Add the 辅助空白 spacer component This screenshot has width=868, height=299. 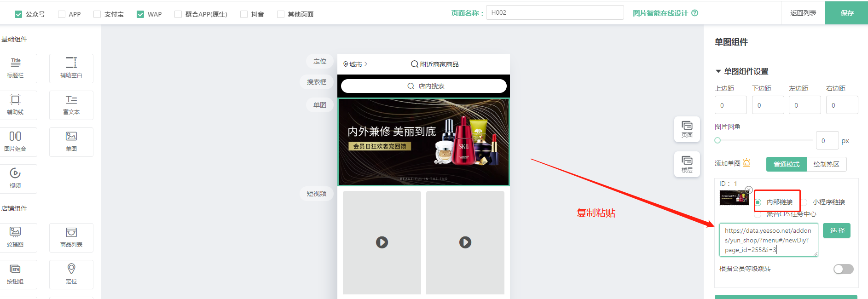pyautogui.click(x=71, y=68)
